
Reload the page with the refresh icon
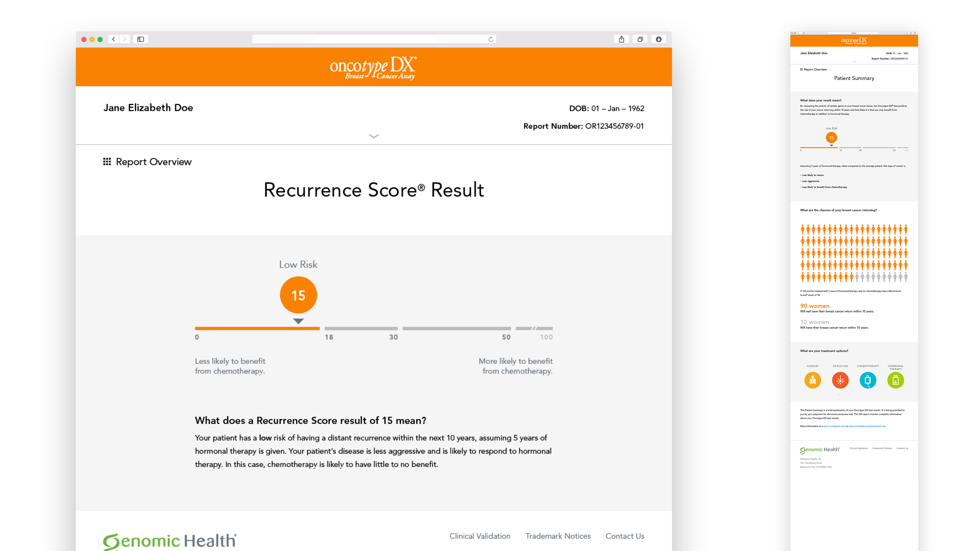coord(491,39)
